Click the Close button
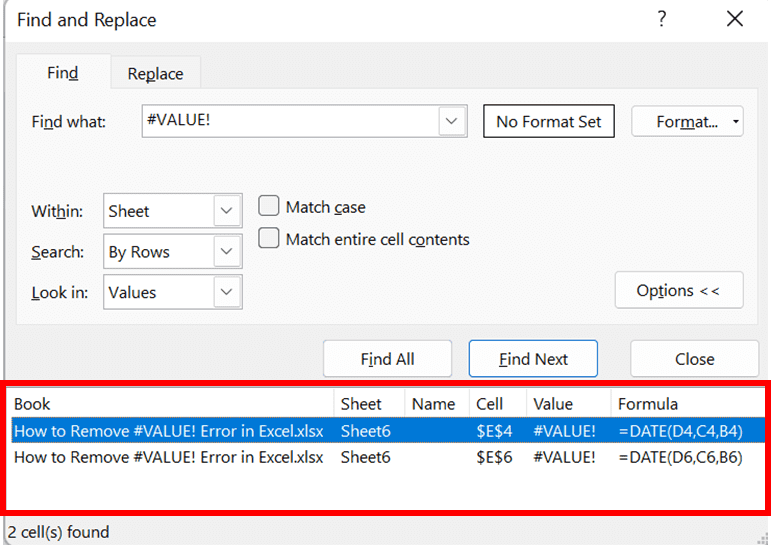This screenshot has width=771, height=545. coord(694,359)
